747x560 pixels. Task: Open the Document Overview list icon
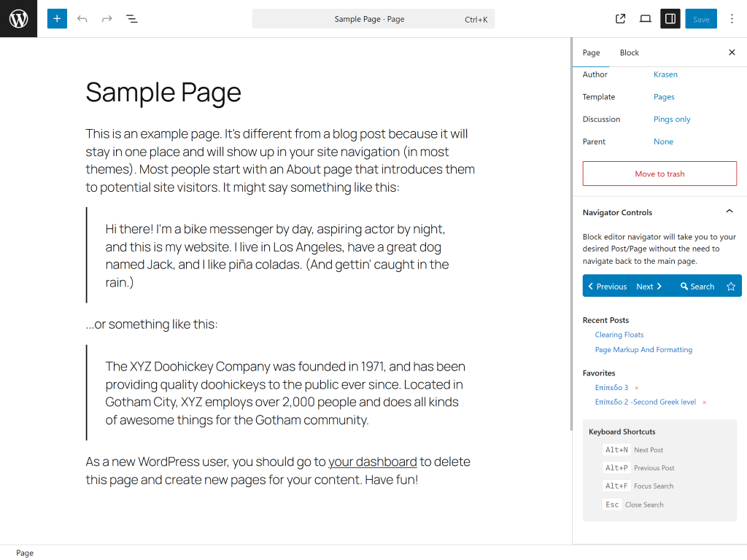pyautogui.click(x=132, y=19)
